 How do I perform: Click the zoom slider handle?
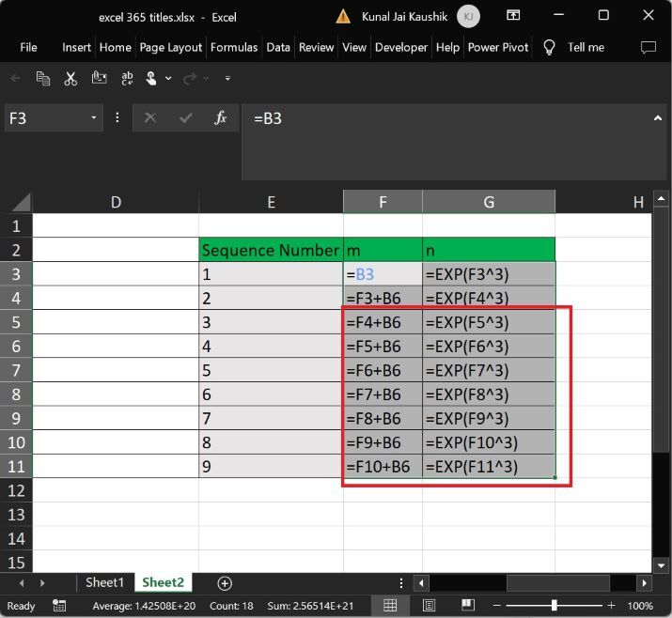[555, 606]
